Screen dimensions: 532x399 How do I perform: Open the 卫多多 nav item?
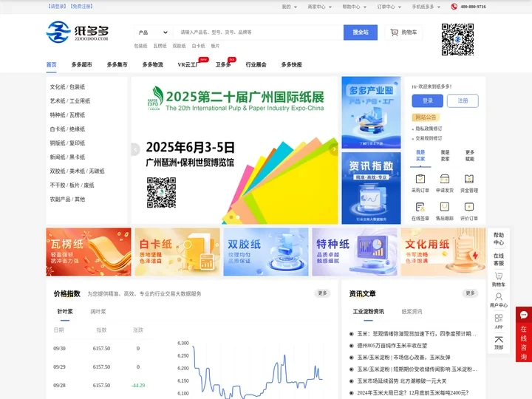pos(223,65)
